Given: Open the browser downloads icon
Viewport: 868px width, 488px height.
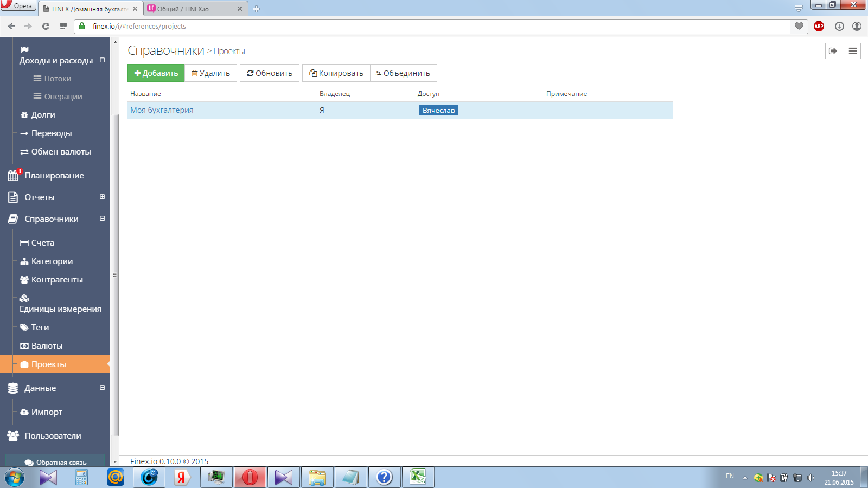Looking at the screenshot, I should point(839,26).
